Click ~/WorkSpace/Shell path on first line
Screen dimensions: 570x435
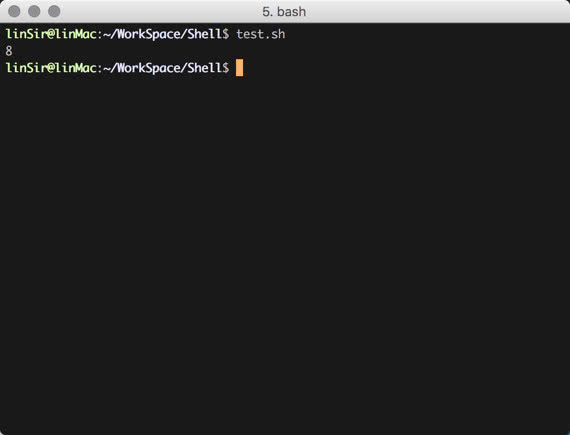point(162,34)
